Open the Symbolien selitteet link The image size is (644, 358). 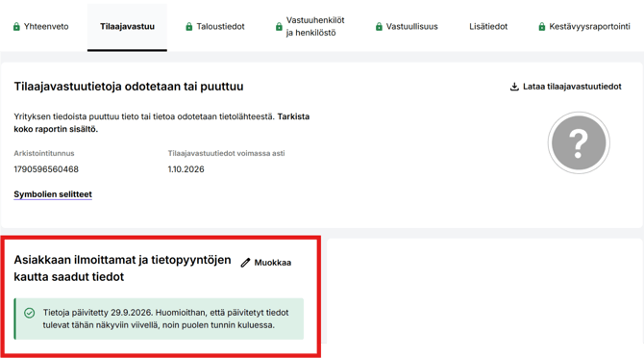click(x=53, y=194)
